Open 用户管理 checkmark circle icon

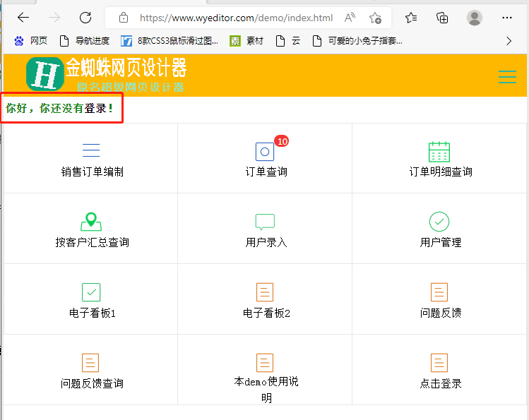click(439, 222)
